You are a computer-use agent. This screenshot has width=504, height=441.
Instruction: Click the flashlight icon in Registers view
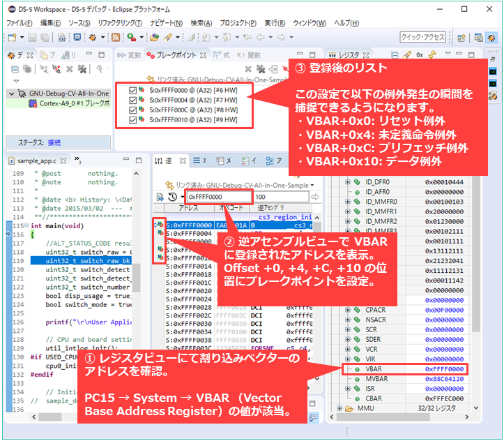(x=407, y=55)
